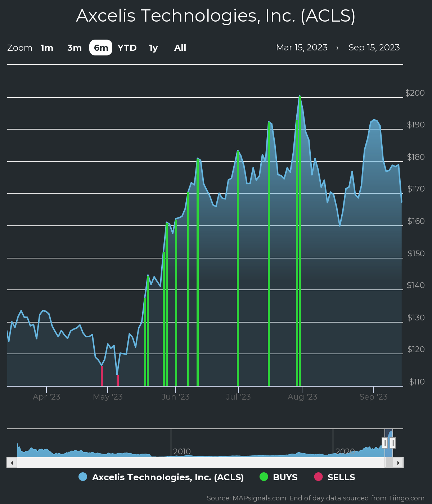Click the MAPsignals.com source credit
This screenshot has width=432, height=504.
click(x=316, y=498)
